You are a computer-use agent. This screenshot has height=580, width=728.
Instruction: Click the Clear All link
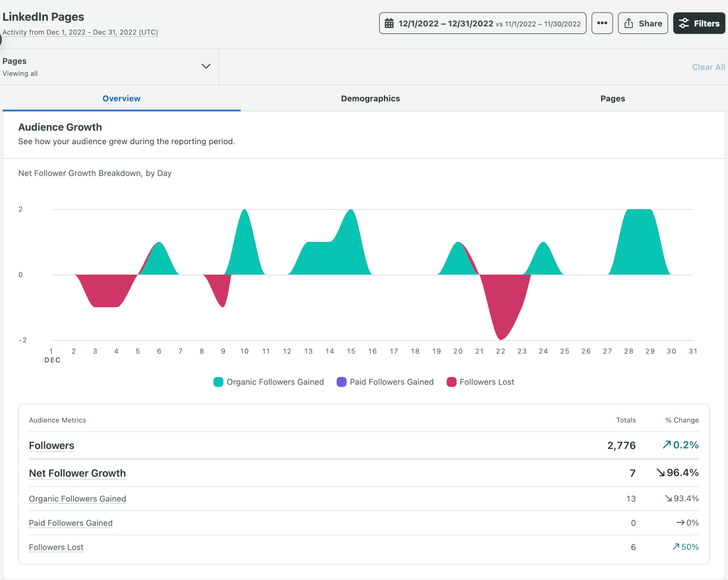pyautogui.click(x=708, y=67)
